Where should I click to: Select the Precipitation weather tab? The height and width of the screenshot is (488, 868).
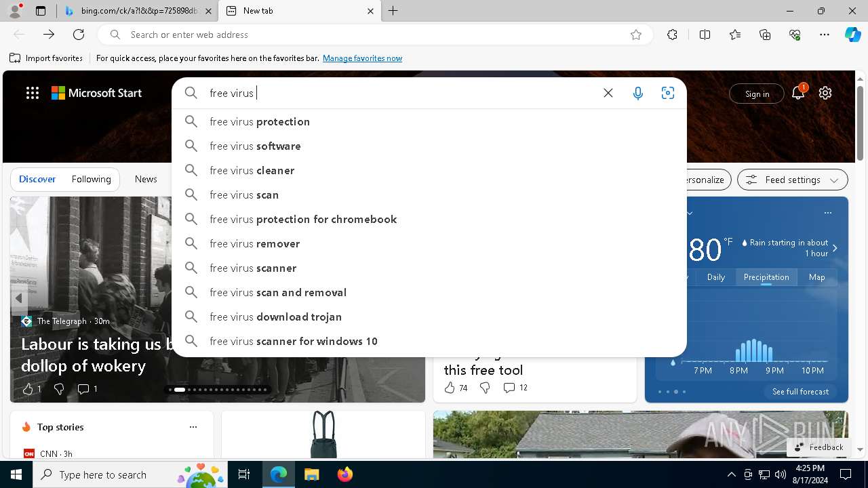[766, 277]
